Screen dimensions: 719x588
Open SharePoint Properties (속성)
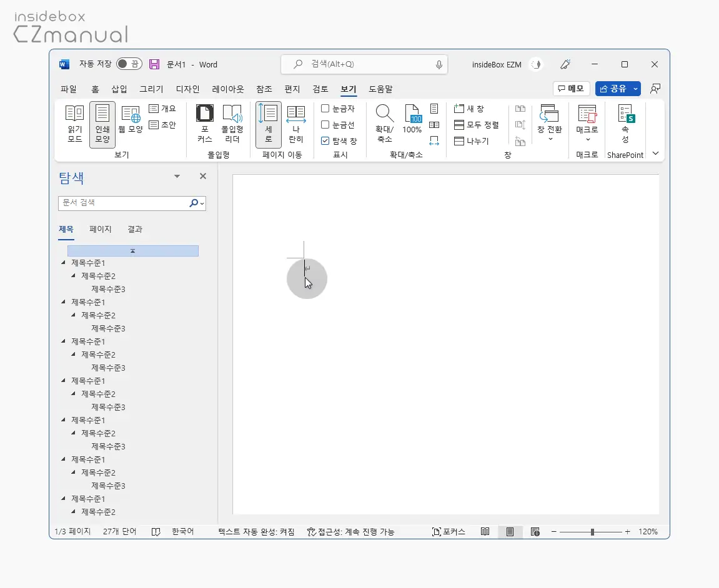(x=625, y=124)
